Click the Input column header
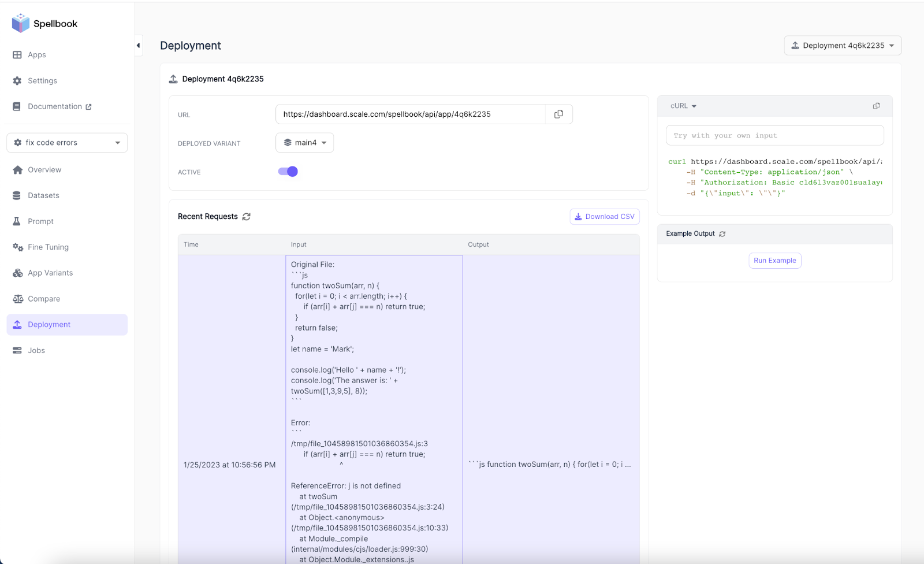This screenshot has width=924, height=564. [x=299, y=245]
